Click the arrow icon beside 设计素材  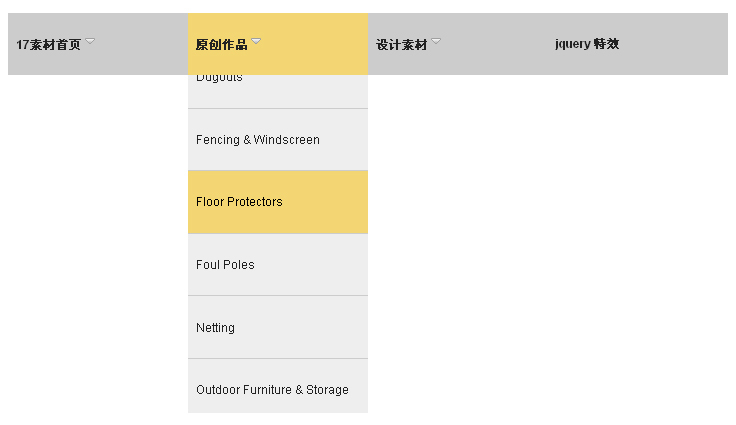coord(436,41)
